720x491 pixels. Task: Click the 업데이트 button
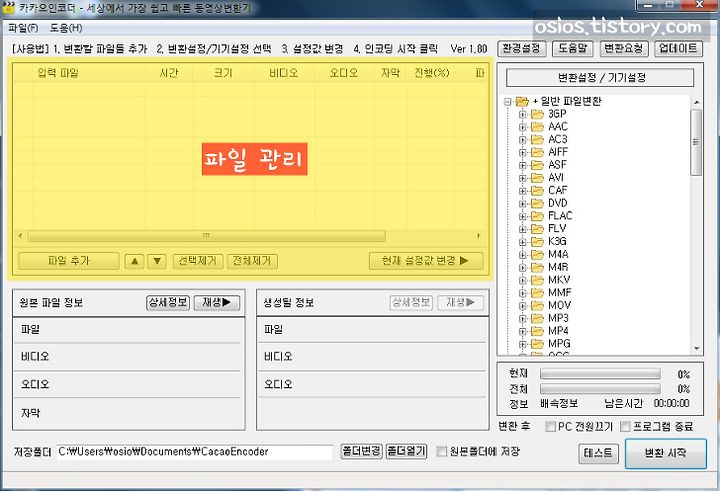click(x=678, y=48)
